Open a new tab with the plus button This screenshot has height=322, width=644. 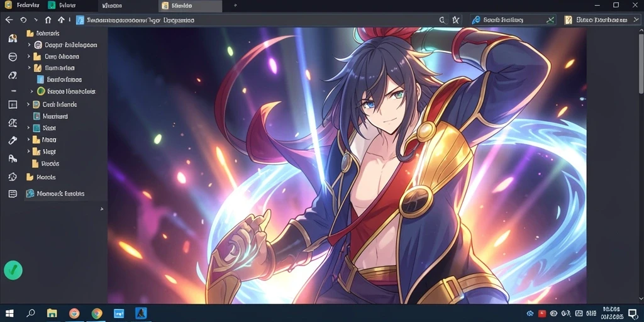click(x=235, y=5)
